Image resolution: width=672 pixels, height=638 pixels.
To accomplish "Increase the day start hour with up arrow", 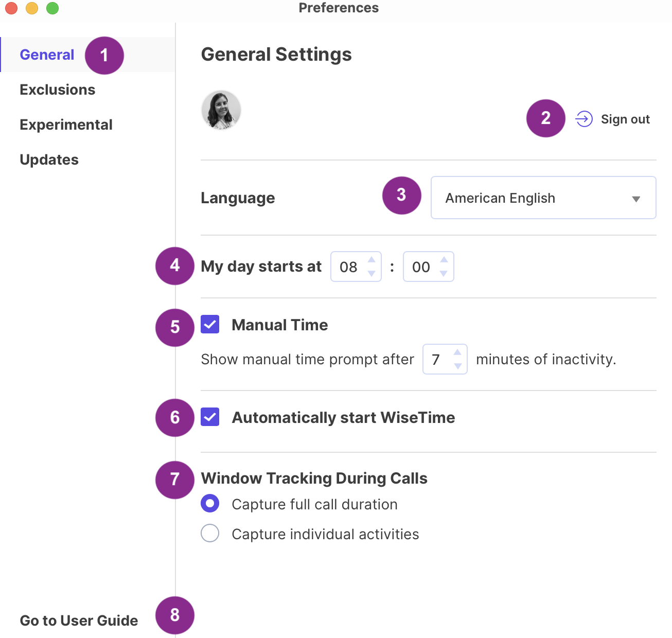I will point(372,260).
